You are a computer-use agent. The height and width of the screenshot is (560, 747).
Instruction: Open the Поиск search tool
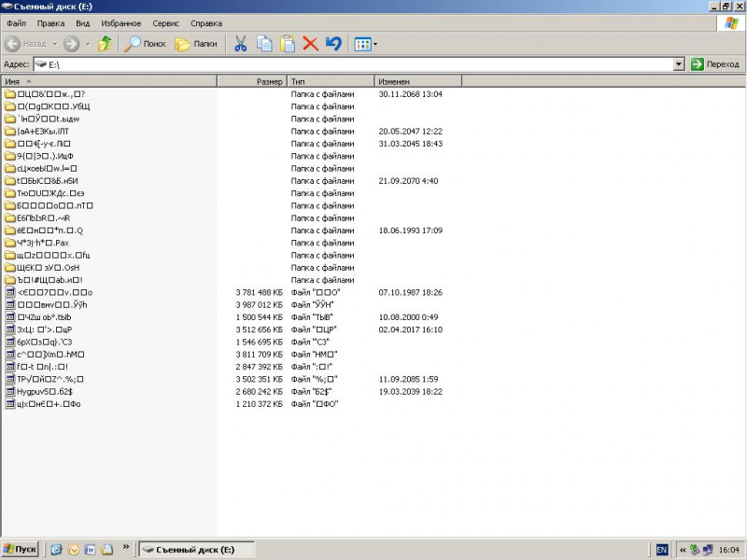click(x=146, y=44)
